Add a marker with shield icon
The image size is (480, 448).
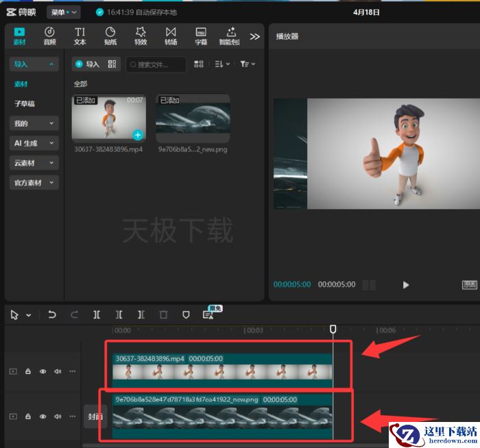coord(186,314)
